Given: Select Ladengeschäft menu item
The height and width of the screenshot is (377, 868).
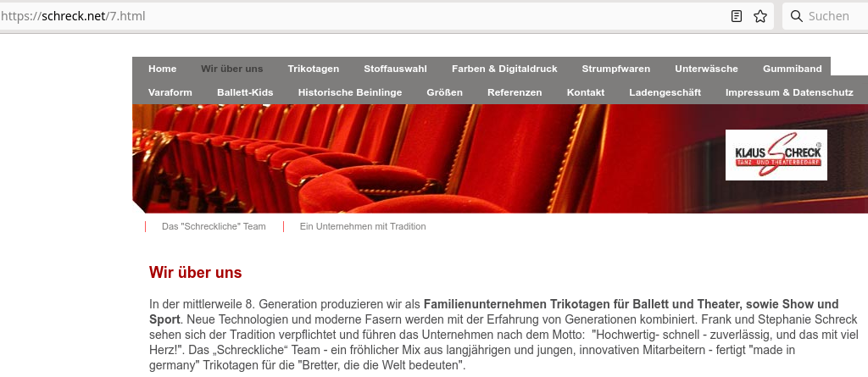Looking at the screenshot, I should point(665,92).
